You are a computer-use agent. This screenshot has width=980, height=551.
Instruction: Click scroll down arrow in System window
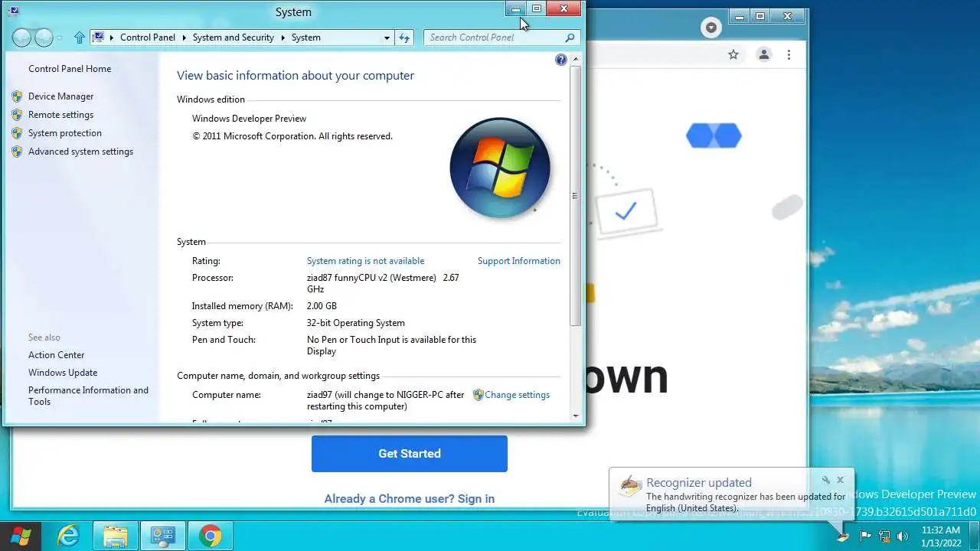[x=576, y=416]
